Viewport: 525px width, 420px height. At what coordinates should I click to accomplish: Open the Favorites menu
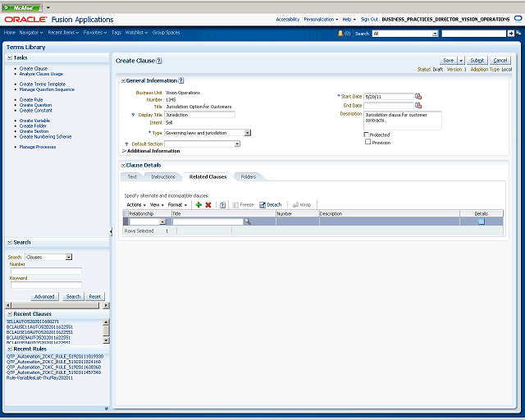pos(95,33)
